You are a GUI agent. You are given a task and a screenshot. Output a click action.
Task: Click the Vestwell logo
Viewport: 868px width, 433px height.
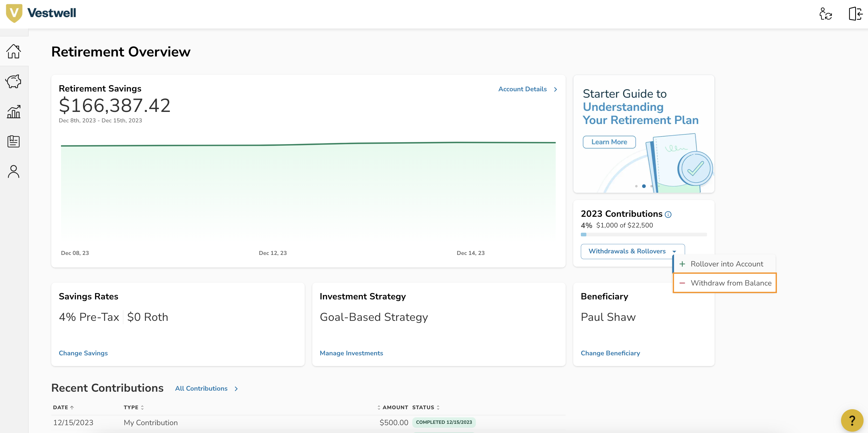pyautogui.click(x=41, y=13)
